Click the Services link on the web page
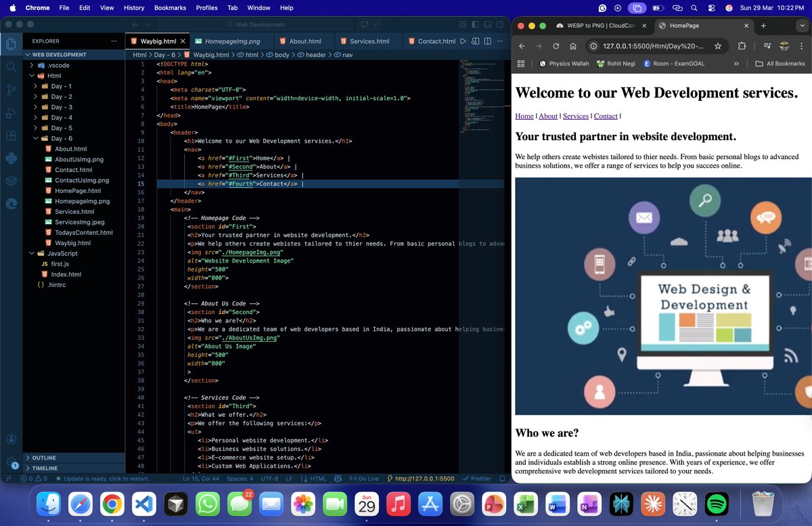The width and height of the screenshot is (812, 526). [576, 116]
